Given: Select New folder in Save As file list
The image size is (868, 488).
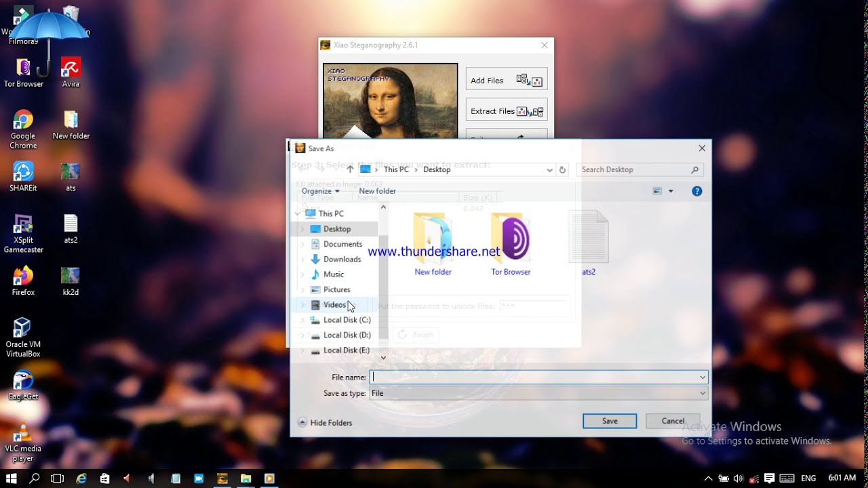Looking at the screenshot, I should click(x=433, y=243).
